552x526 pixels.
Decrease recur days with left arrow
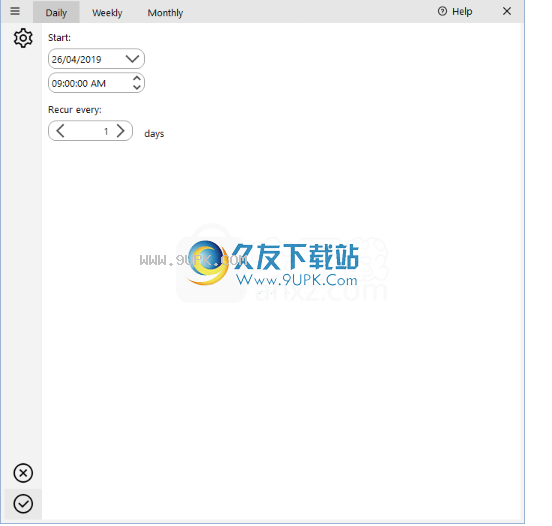[x=60, y=131]
